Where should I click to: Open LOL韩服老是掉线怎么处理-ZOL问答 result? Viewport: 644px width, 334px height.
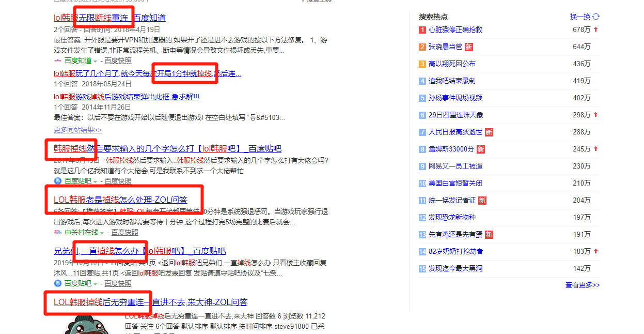coord(120,200)
